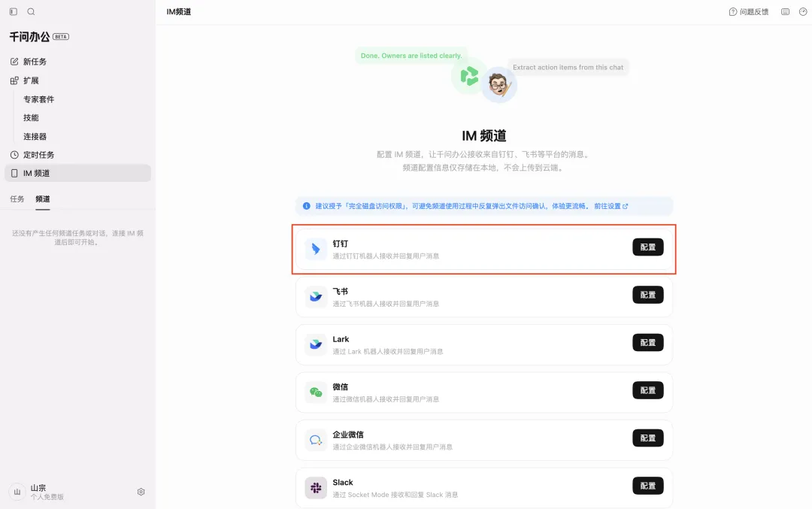This screenshot has width=812, height=509.
Task: Open settings via the gear icon
Action: tap(141, 492)
